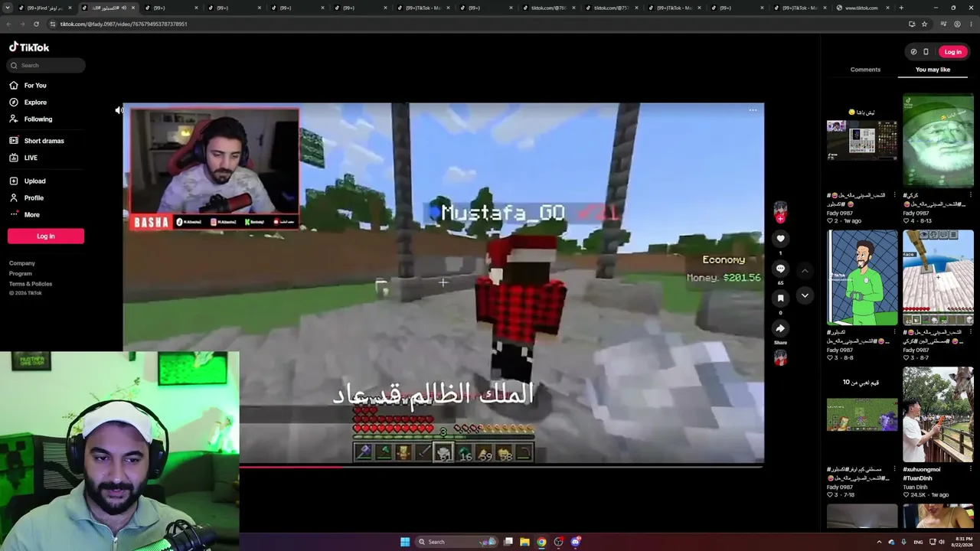Click the phone icon beside top Log in
980x551 pixels.
click(x=926, y=52)
